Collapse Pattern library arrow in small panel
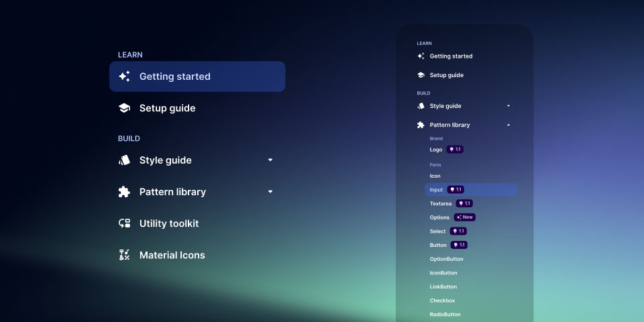 [x=508, y=125]
